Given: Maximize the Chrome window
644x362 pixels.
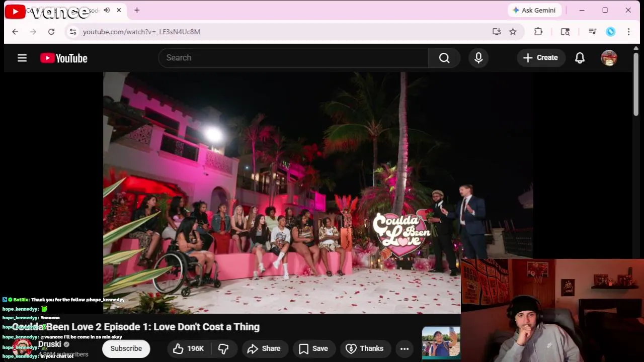Looking at the screenshot, I should 605,10.
